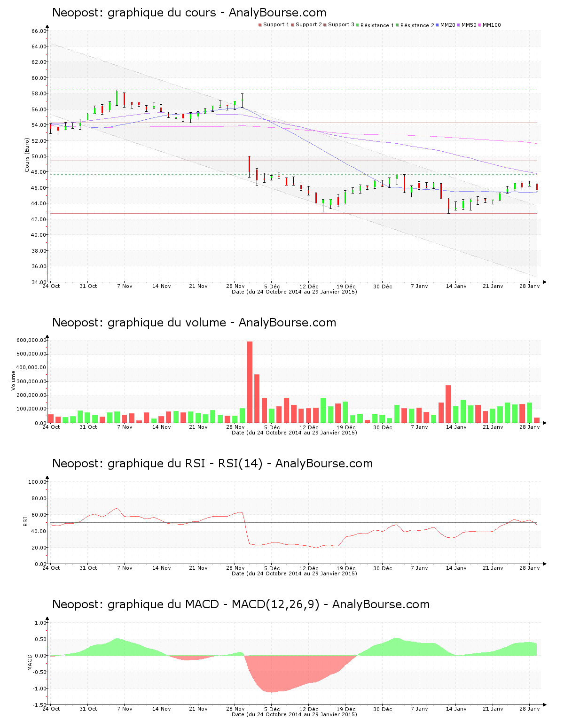Click '14 Nov' on the MACD chart axis
Image resolution: width=564 pixels, height=728 pixels.
coord(162,709)
